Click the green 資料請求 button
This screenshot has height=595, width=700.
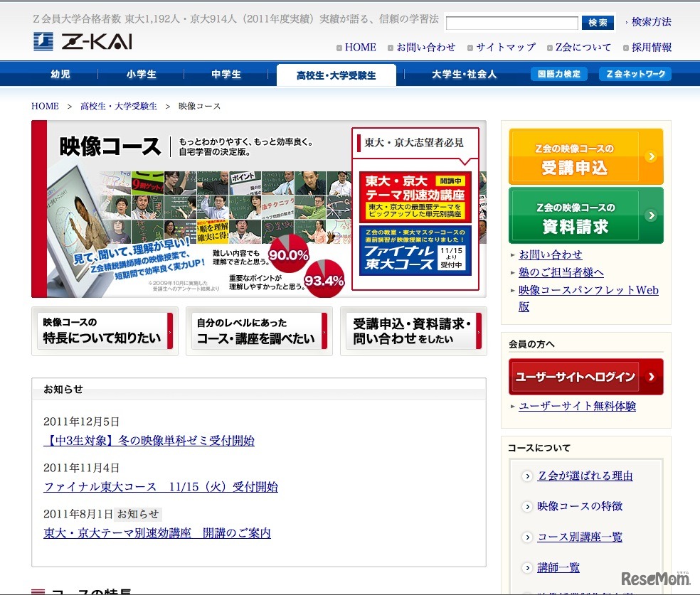tap(585, 215)
